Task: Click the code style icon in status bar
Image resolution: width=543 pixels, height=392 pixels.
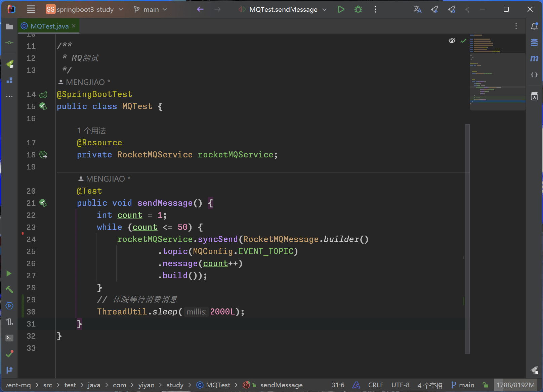Action: (356, 385)
